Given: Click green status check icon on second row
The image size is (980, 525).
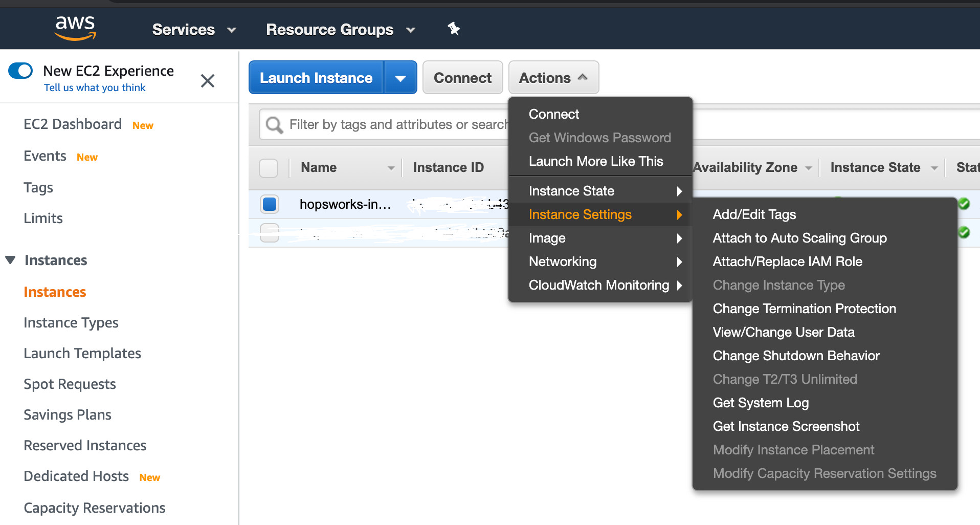Looking at the screenshot, I should (x=964, y=232).
